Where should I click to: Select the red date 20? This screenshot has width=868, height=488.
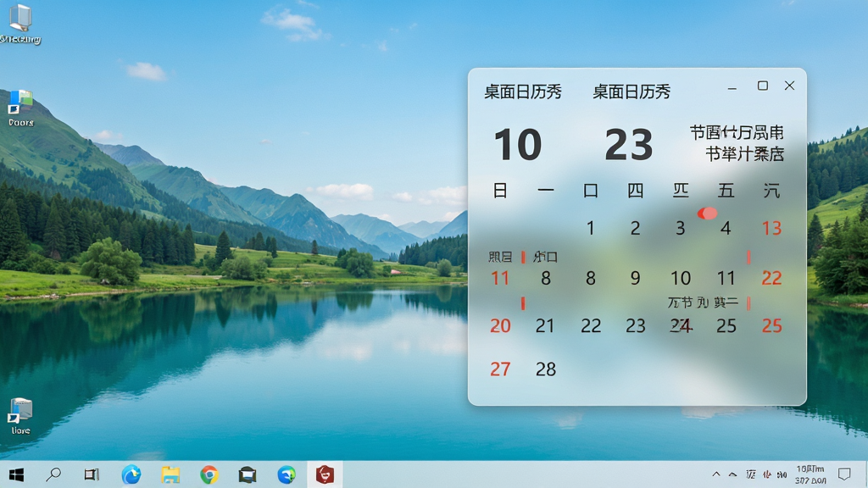(500, 326)
